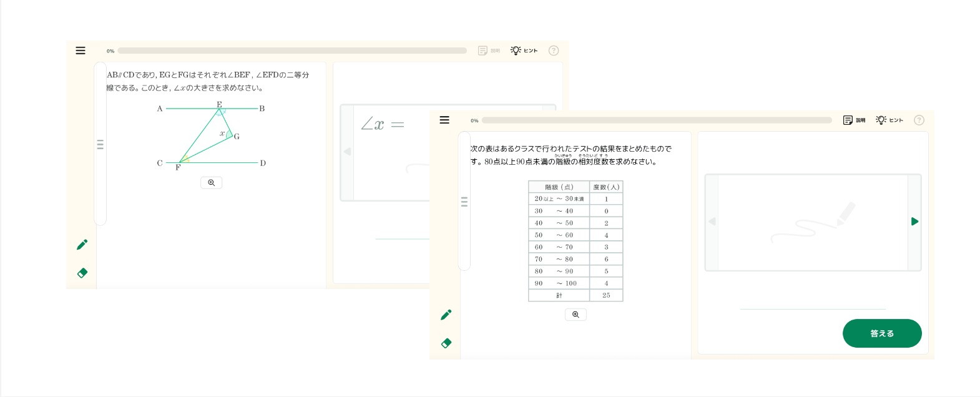Click left arrow on the ∠x answer pad
The height and width of the screenshot is (397, 980).
coord(347,152)
